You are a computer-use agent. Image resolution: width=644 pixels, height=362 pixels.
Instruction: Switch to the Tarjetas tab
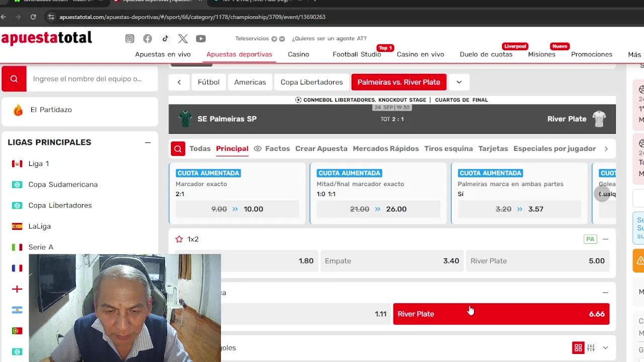493,149
